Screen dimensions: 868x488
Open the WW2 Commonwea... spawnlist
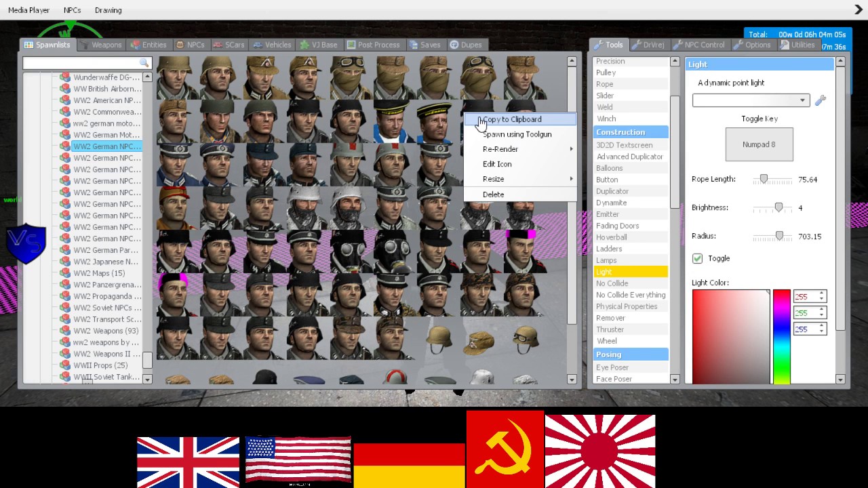pyautogui.click(x=107, y=112)
